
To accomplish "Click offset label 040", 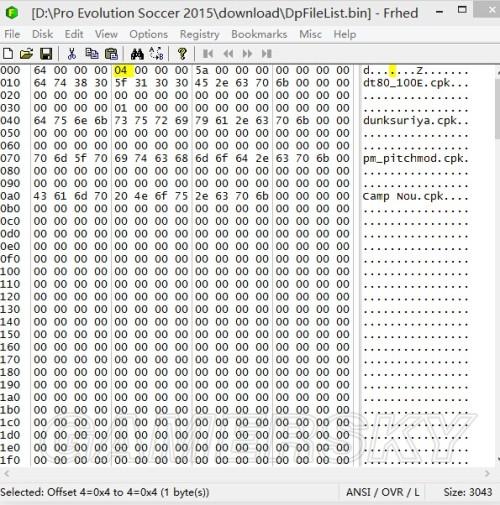I will 10,120.
